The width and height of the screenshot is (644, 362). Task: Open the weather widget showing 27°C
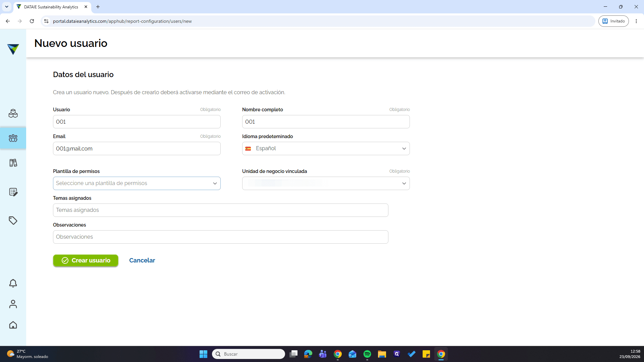pos(28,354)
